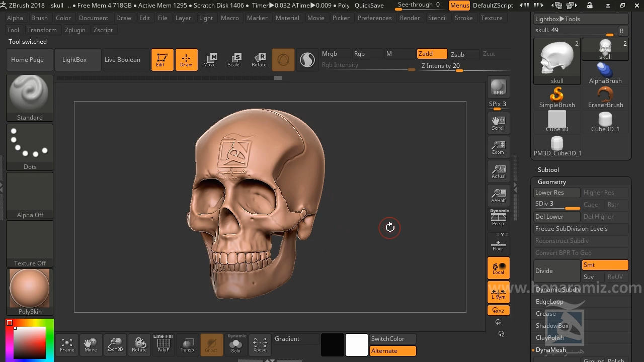Click Freeze SubDivision Levels

pos(581,229)
